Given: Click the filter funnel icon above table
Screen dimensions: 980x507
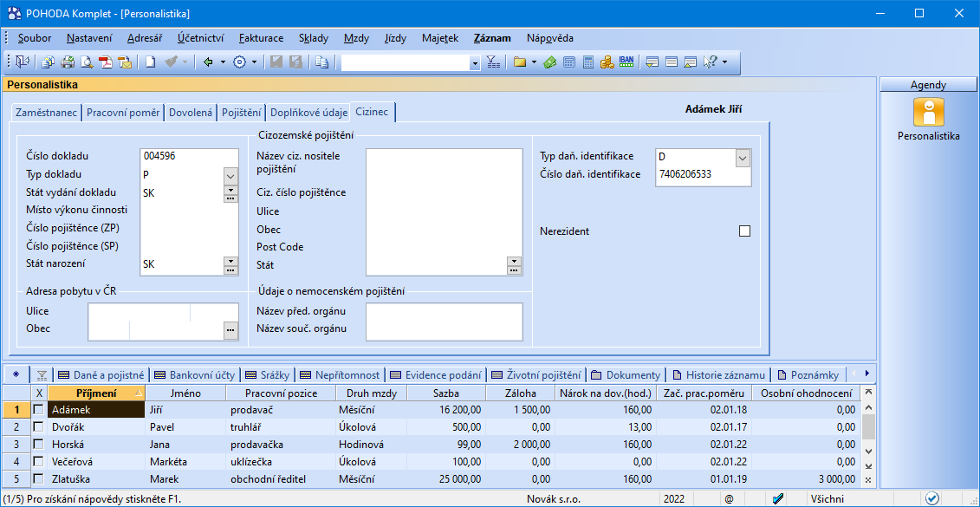Looking at the screenshot, I should tap(42, 375).
